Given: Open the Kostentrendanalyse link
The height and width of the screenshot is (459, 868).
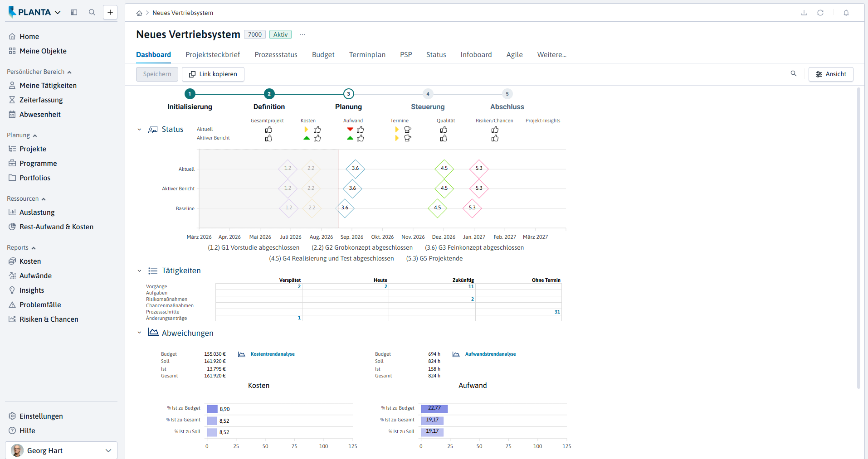Looking at the screenshot, I should pos(273,354).
